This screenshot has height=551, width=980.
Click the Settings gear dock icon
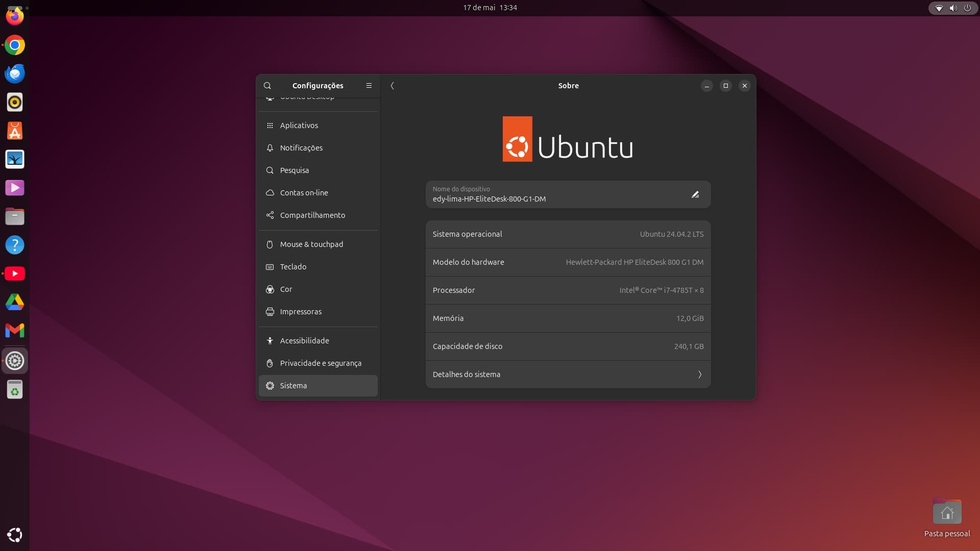(x=15, y=361)
